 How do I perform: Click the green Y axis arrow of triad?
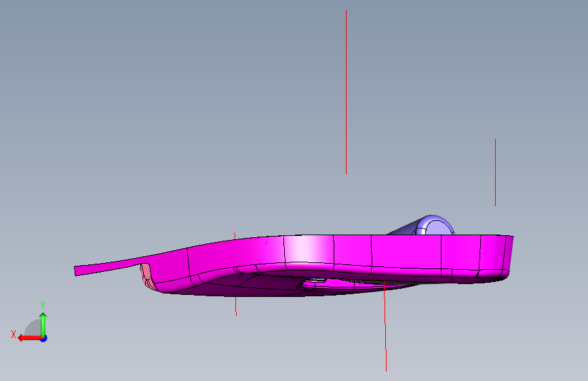click(x=43, y=324)
